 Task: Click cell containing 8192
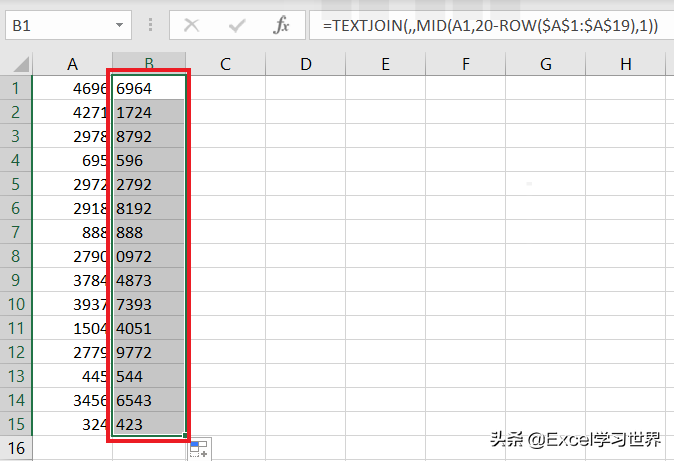149,208
